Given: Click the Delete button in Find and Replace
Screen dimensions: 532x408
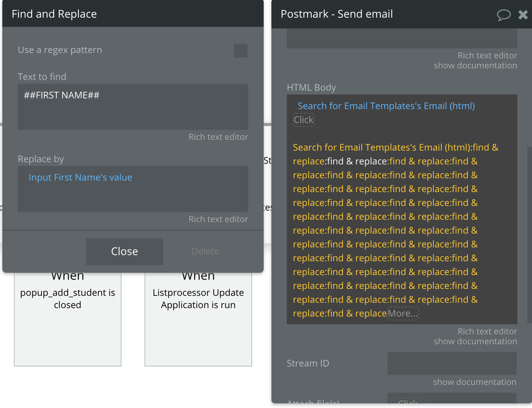Looking at the screenshot, I should pyautogui.click(x=205, y=251).
